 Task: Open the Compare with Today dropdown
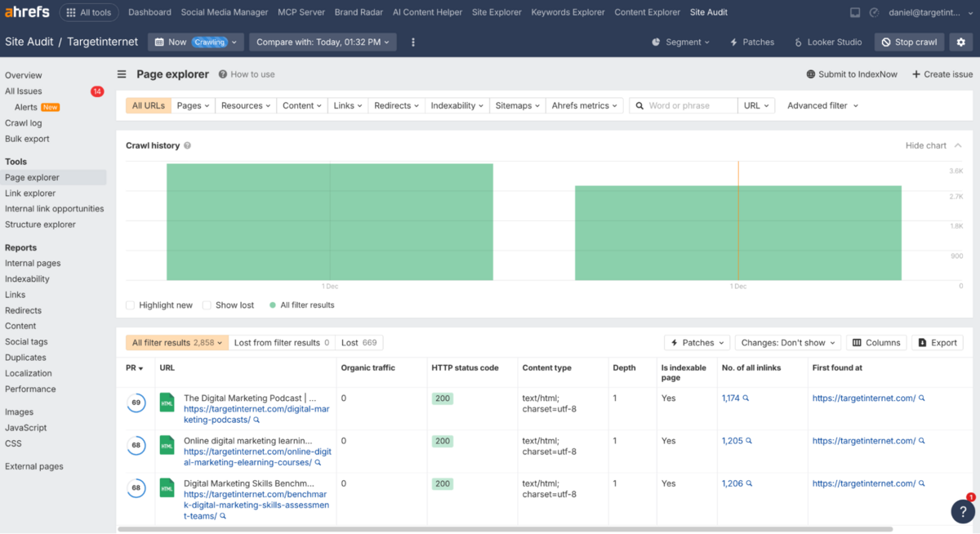click(323, 42)
